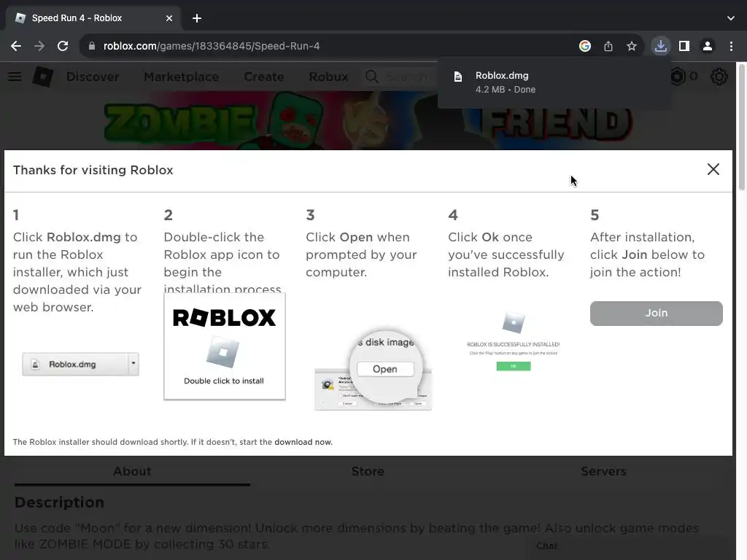Viewport: 747px width, 560px height.
Task: Click the successfully installed illustration
Action: pyautogui.click(x=513, y=342)
